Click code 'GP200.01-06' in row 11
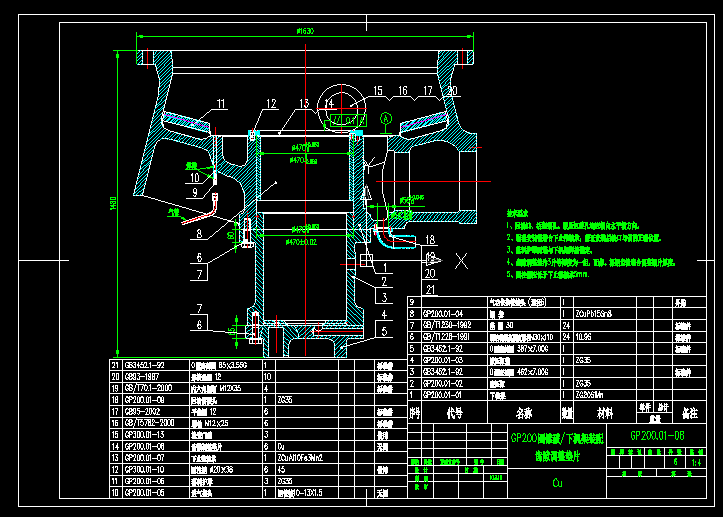This screenshot has width=723, height=517. [144, 481]
